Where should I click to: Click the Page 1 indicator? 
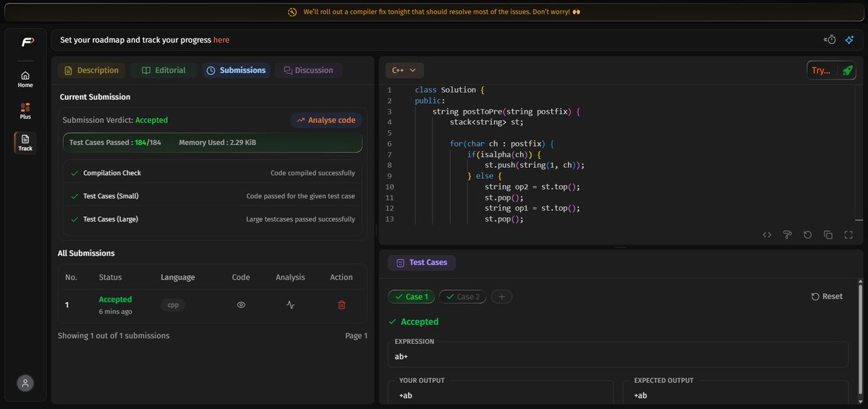tap(357, 336)
